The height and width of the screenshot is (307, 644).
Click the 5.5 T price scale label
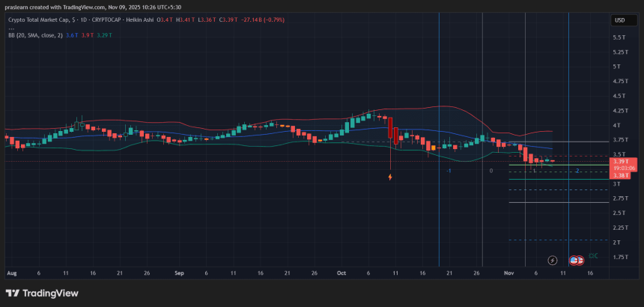(620, 37)
